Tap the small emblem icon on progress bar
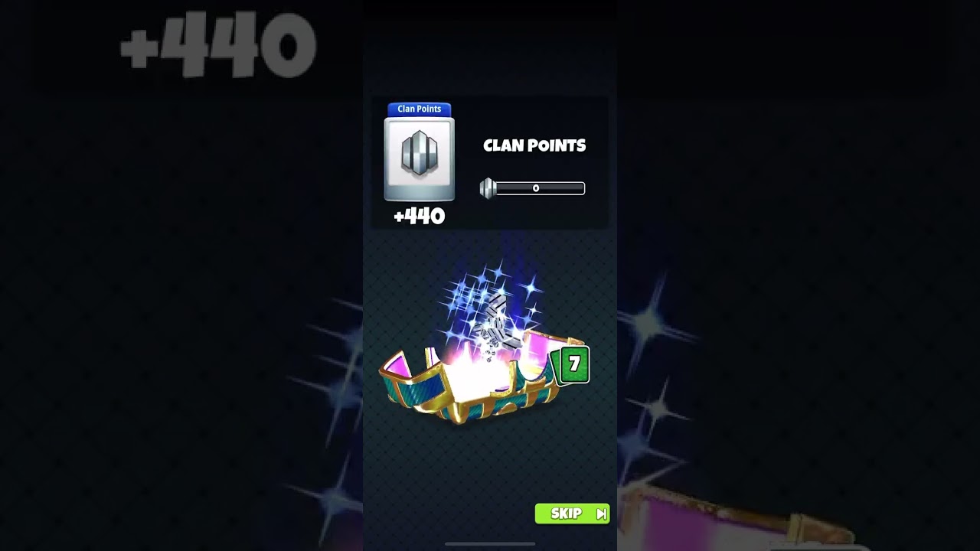 click(487, 188)
